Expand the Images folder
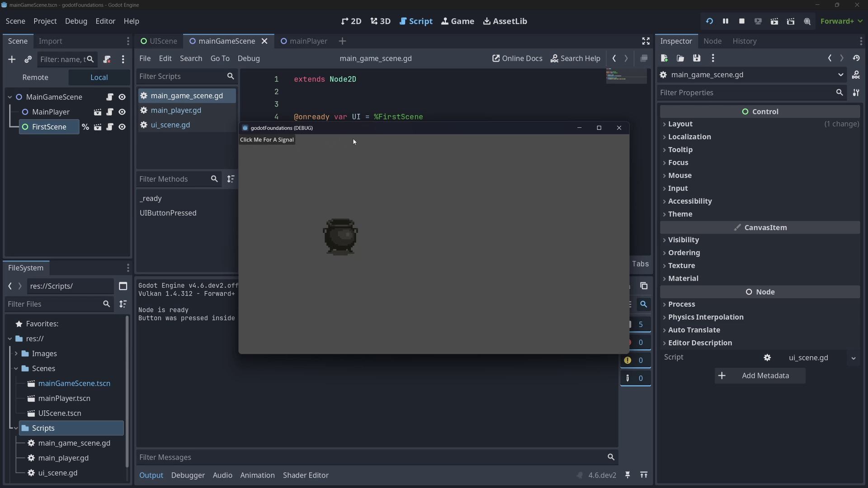 16,353
